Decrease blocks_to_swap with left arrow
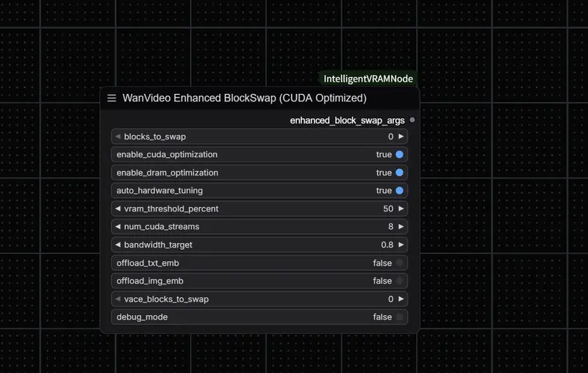Viewport: 588px width, 373px height. (x=118, y=137)
